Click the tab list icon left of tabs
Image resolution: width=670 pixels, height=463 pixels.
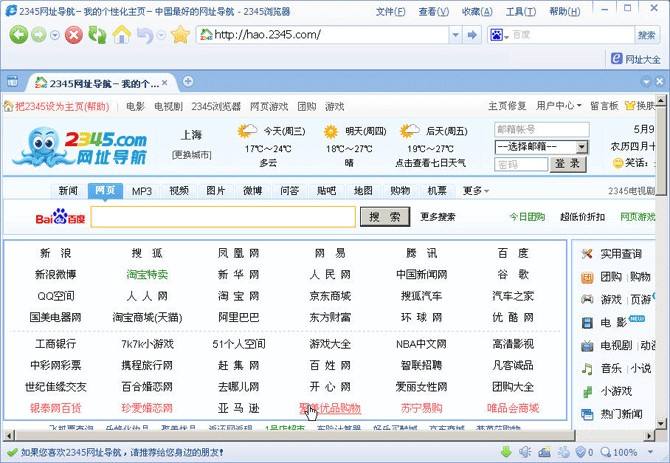12,81
